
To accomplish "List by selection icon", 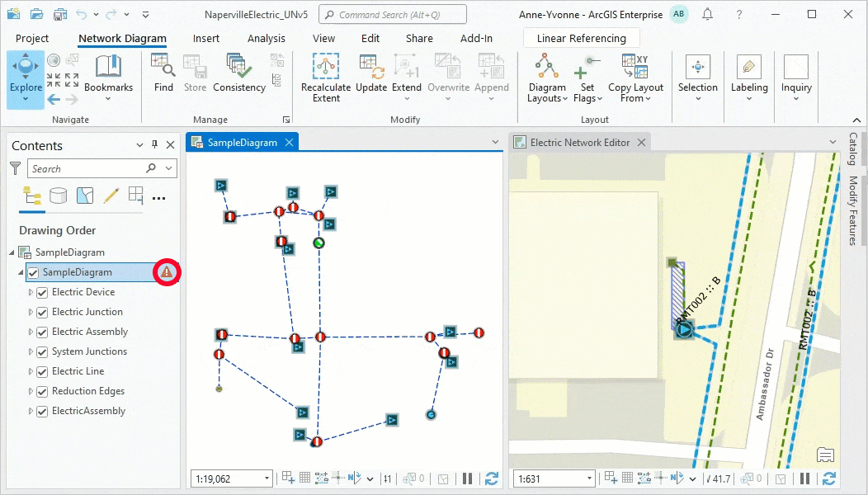I will [85, 196].
